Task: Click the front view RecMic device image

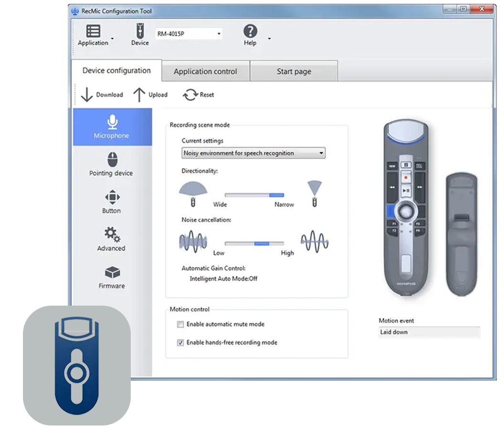Action: (x=406, y=207)
